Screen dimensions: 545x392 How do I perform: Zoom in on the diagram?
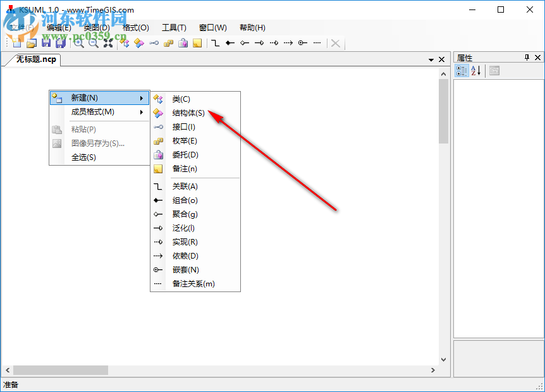[x=77, y=43]
